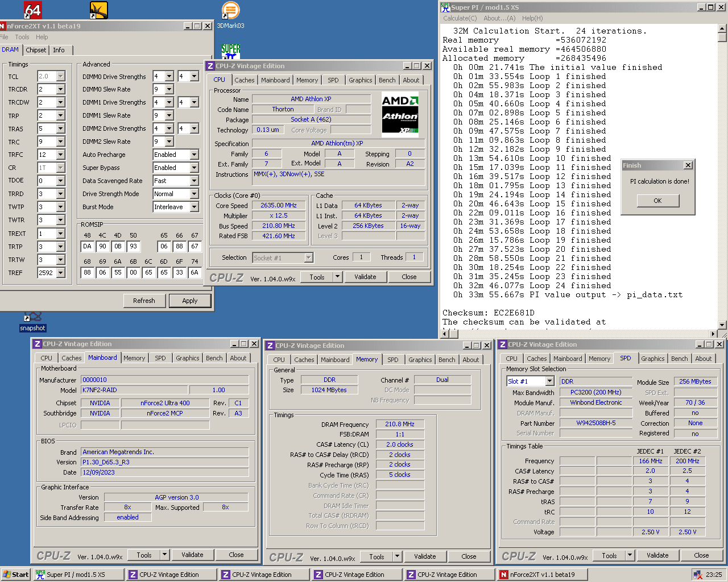
Task: Refresh the nForce2XT values
Action: click(x=144, y=301)
